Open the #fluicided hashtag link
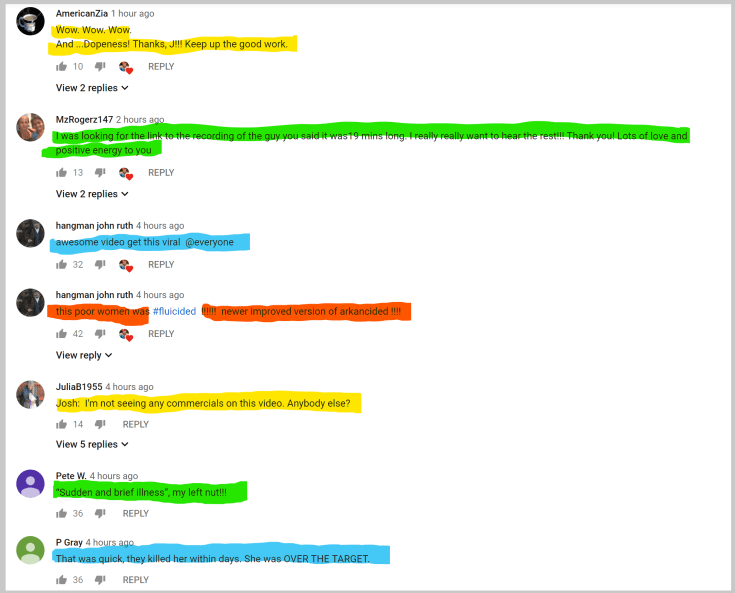This screenshot has height=593, width=735. 174,311
